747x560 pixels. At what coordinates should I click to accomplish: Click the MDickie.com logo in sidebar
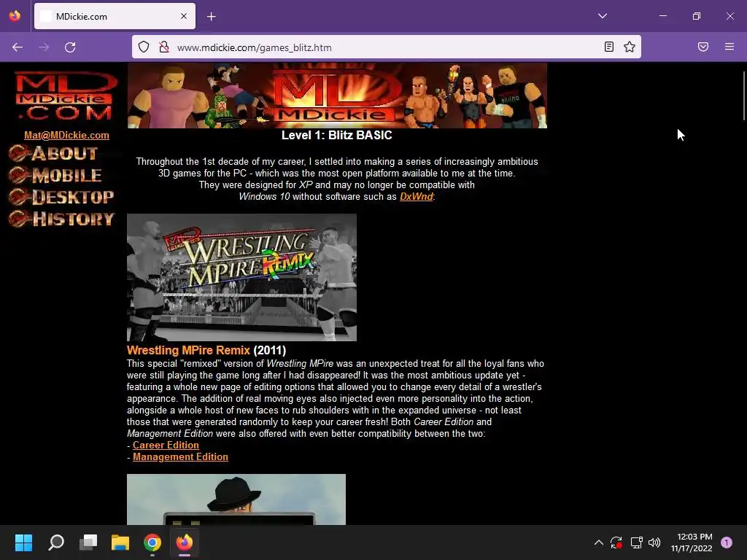click(65, 96)
